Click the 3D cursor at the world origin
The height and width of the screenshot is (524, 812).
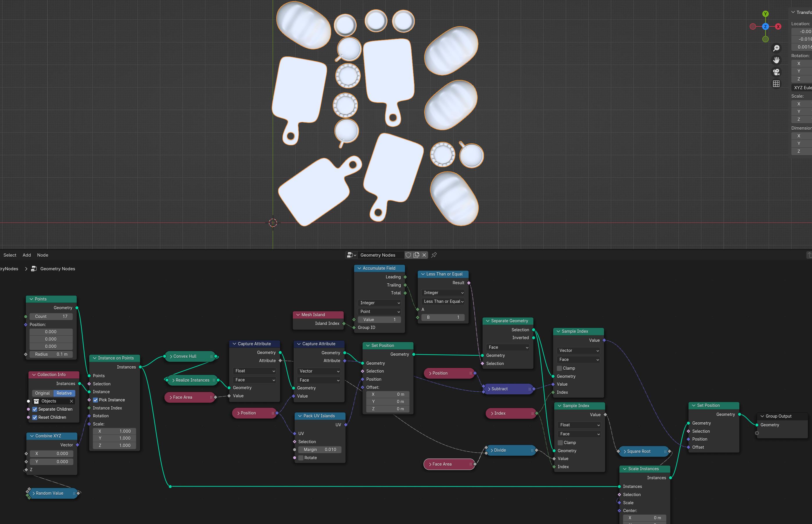tap(273, 223)
